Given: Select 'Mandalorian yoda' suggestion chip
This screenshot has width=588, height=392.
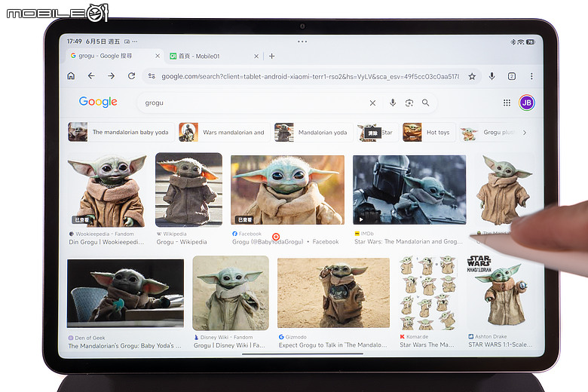Looking at the screenshot, I should (313, 132).
